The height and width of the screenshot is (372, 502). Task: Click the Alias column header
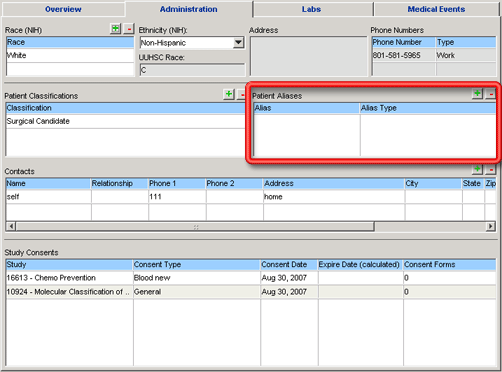tap(306, 108)
